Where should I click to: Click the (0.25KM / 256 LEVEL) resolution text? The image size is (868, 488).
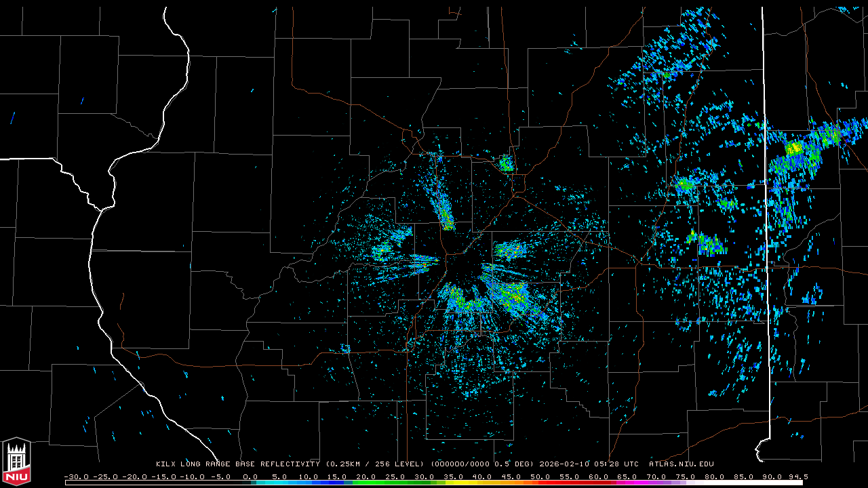tap(376, 464)
